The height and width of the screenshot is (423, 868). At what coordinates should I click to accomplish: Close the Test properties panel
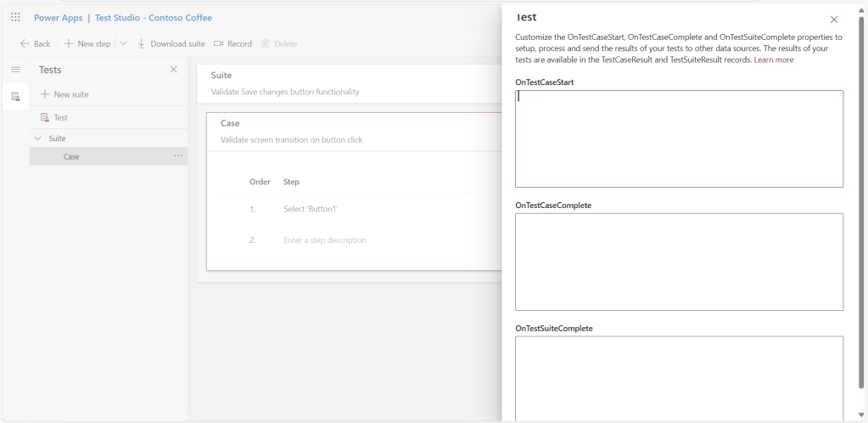click(834, 19)
